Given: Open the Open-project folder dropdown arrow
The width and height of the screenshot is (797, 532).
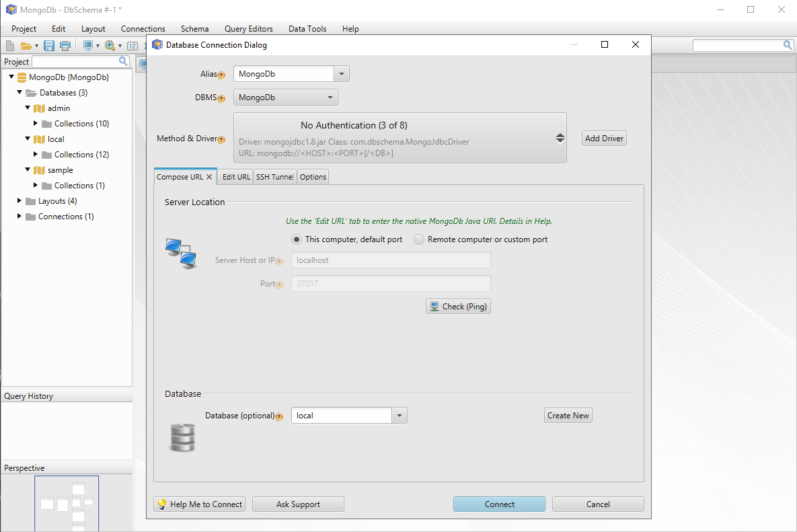Looking at the screenshot, I should pos(36,46).
